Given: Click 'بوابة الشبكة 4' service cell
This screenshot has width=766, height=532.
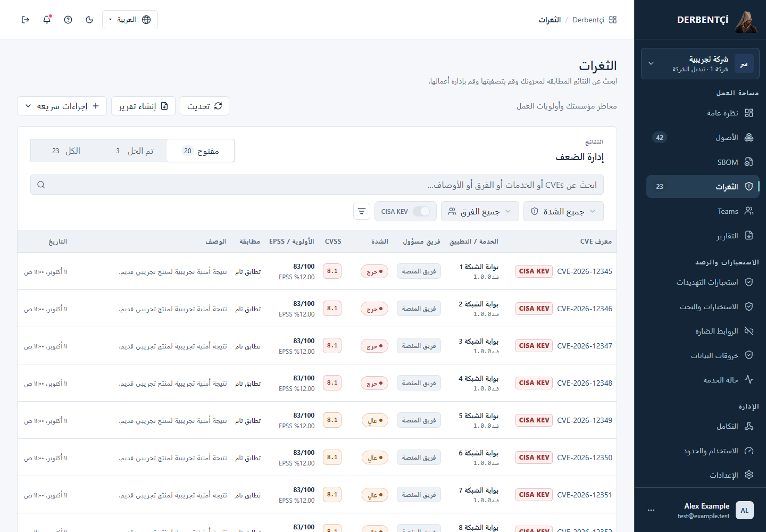Looking at the screenshot, I should (478, 379).
